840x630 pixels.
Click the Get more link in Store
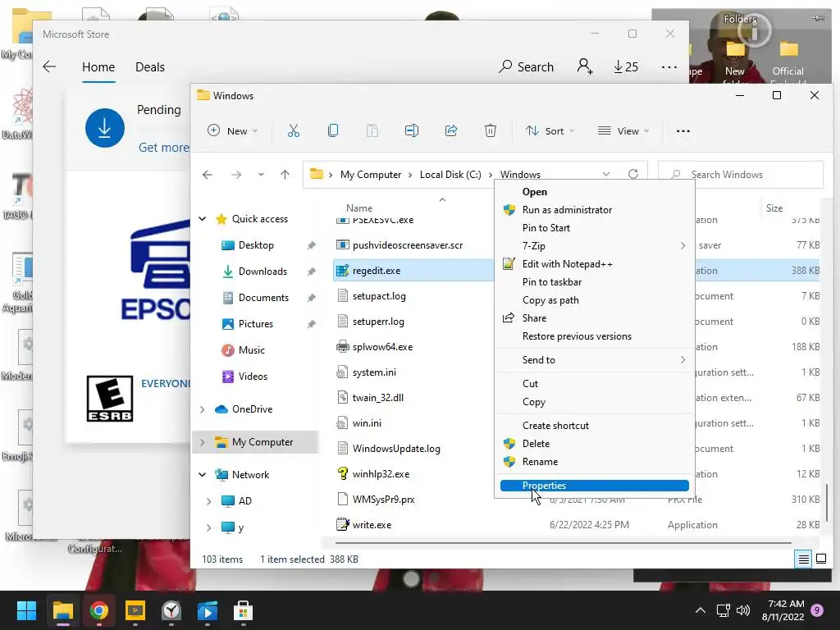tap(163, 148)
